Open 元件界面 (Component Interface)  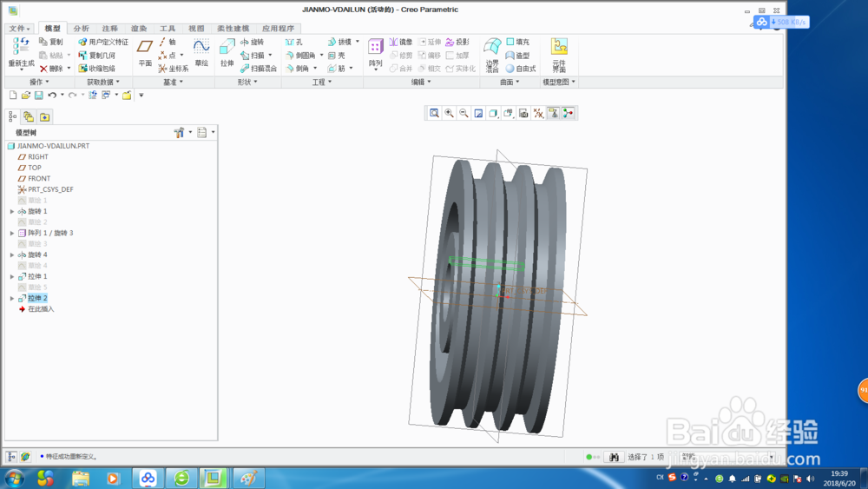(x=559, y=56)
